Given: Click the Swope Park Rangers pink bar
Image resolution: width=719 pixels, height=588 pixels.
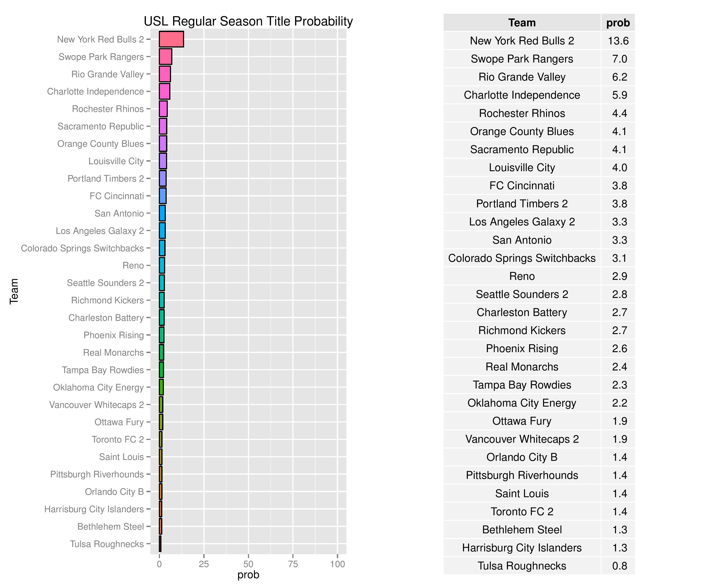Looking at the screenshot, I should point(165,57).
